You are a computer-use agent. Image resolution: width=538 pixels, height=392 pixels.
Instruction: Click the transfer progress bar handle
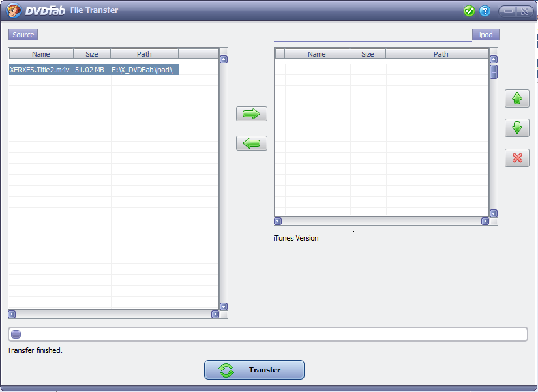16,334
